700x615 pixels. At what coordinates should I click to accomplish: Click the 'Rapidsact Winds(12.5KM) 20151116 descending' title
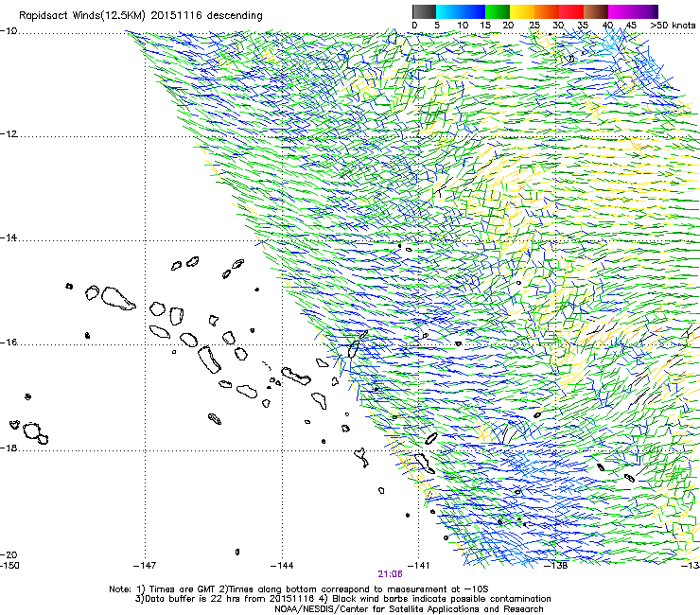tap(141, 16)
